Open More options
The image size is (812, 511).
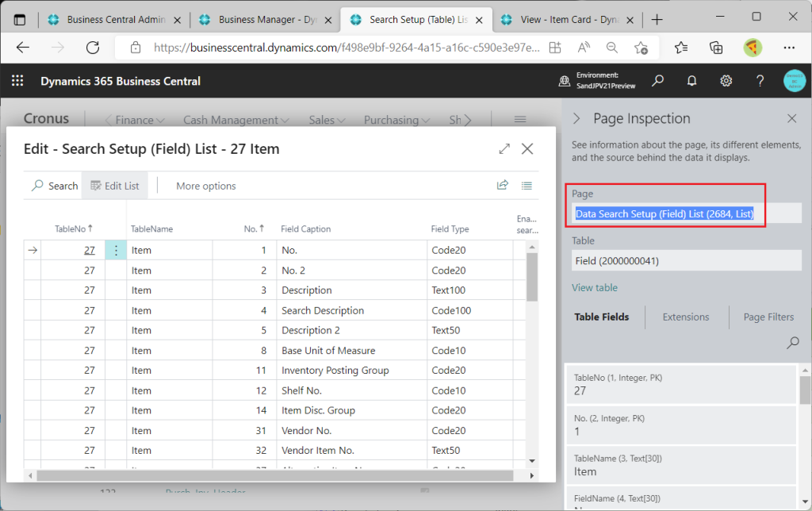pyautogui.click(x=206, y=186)
